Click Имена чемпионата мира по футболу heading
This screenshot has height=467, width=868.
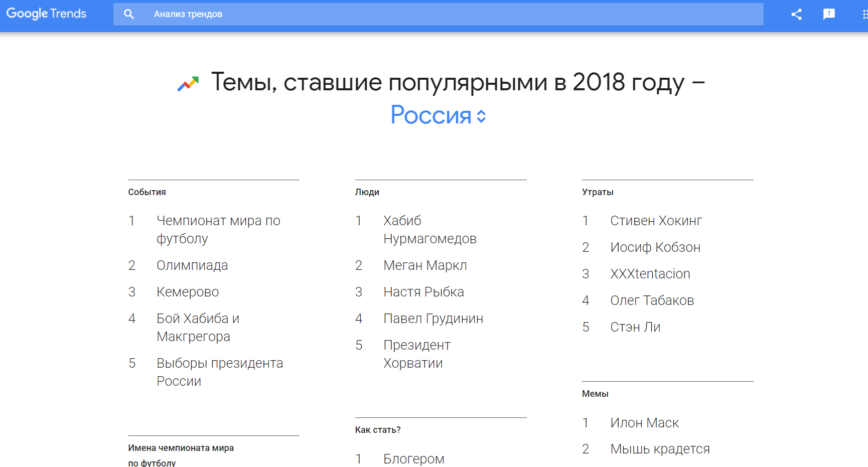click(181, 455)
